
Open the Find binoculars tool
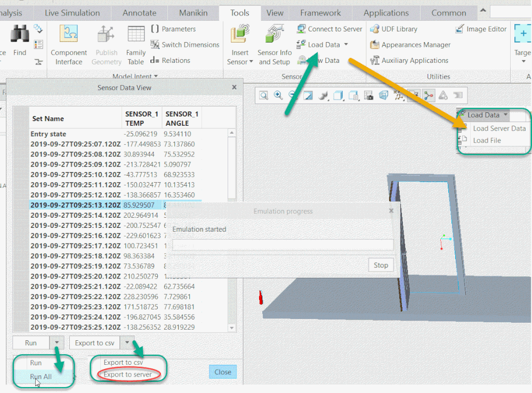click(x=19, y=40)
